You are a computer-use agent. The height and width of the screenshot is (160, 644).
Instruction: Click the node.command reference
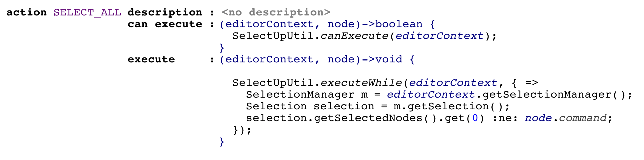[565, 118]
